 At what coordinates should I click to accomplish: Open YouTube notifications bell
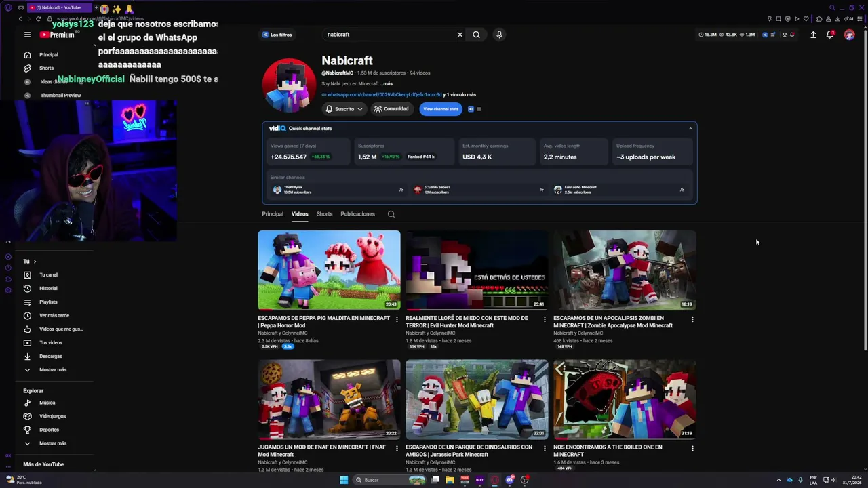click(830, 35)
